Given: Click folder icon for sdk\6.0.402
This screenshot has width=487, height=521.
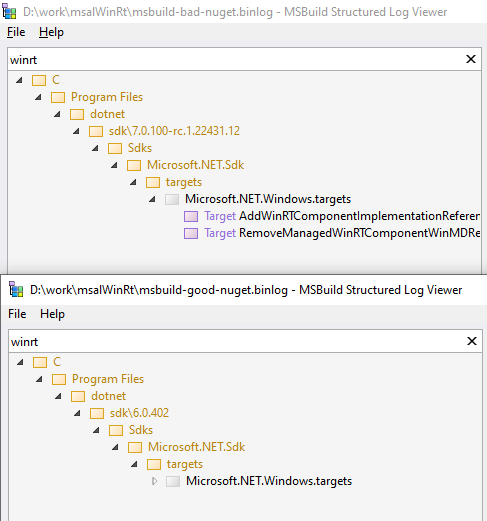Looking at the screenshot, I should pyautogui.click(x=97, y=413).
